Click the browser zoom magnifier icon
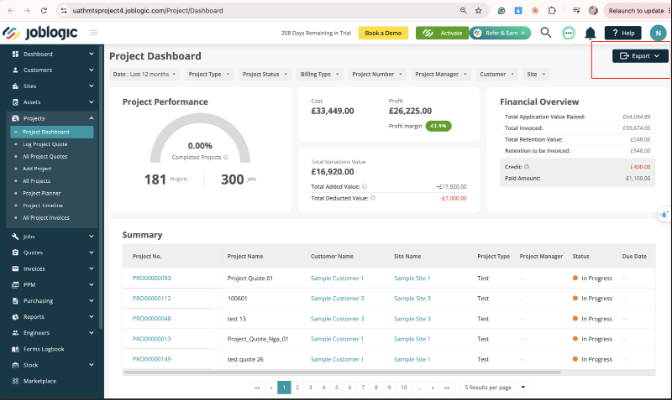Viewport: 672px width, 400px height. (x=463, y=11)
